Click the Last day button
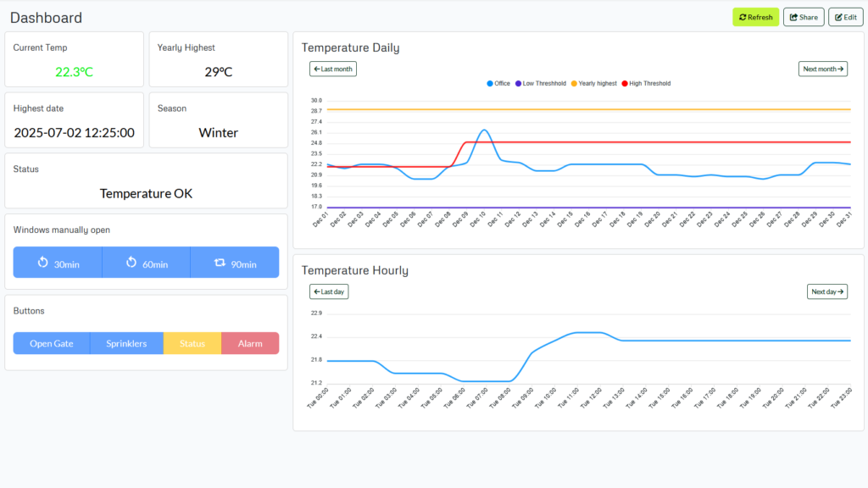 328,291
